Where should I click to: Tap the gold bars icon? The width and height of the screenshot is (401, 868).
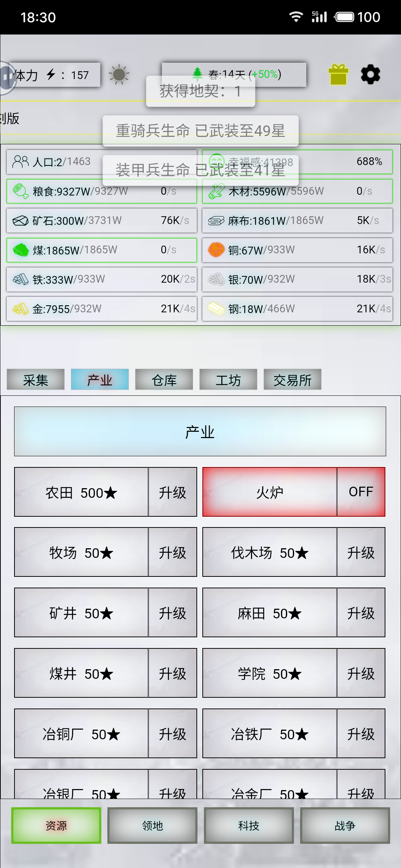[20, 309]
